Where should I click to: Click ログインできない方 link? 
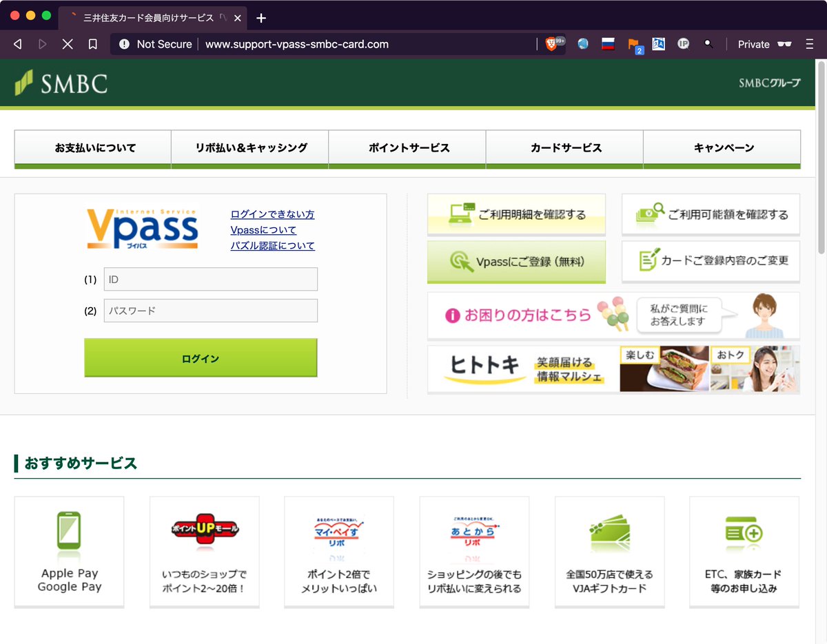coord(272,214)
